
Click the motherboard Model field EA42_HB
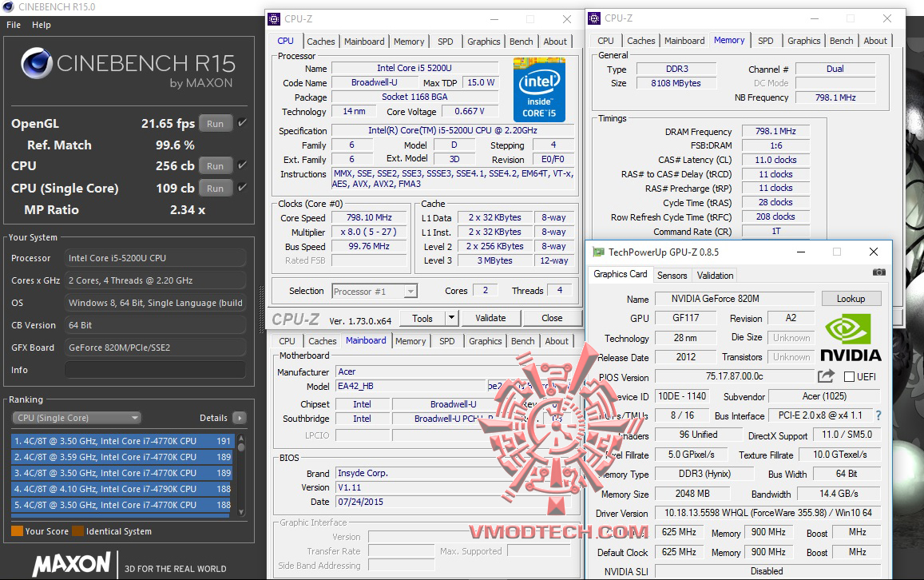pyautogui.click(x=410, y=386)
